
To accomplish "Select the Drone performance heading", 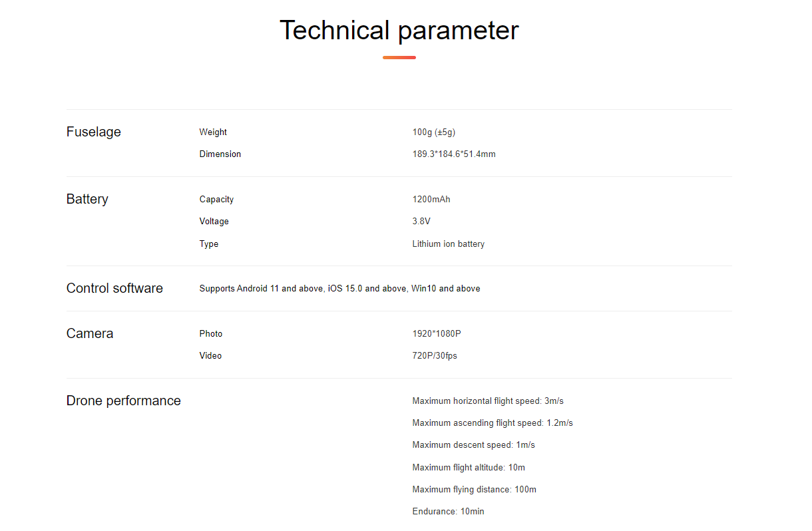I will pyautogui.click(x=124, y=401).
